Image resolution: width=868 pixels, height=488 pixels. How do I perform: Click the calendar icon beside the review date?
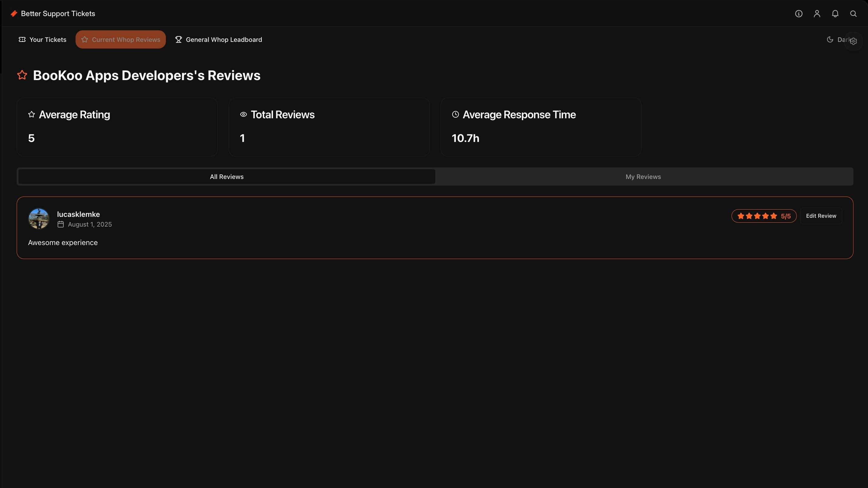tap(61, 224)
